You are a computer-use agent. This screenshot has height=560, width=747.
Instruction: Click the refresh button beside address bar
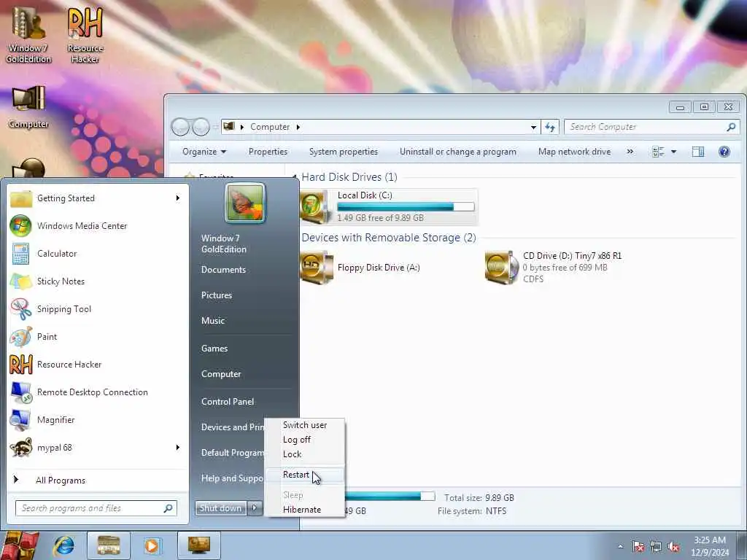[550, 127]
